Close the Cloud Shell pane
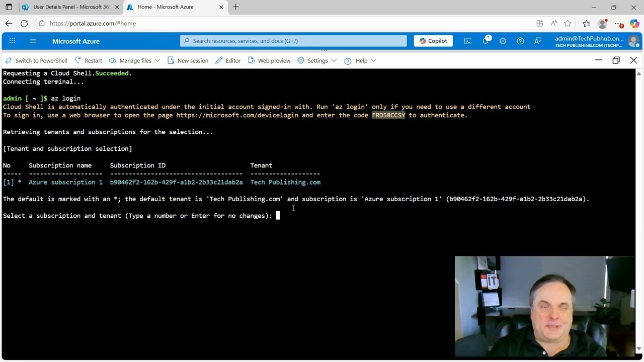 pyautogui.click(x=633, y=60)
